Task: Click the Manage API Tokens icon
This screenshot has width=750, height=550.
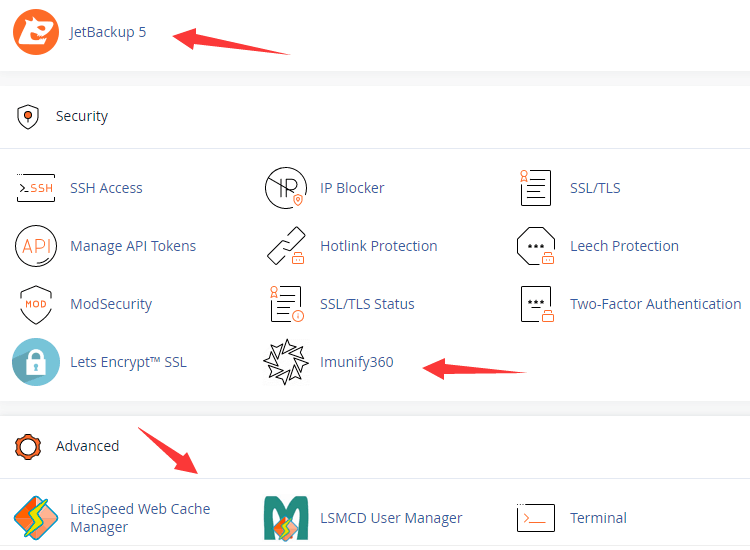Action: pos(36,246)
